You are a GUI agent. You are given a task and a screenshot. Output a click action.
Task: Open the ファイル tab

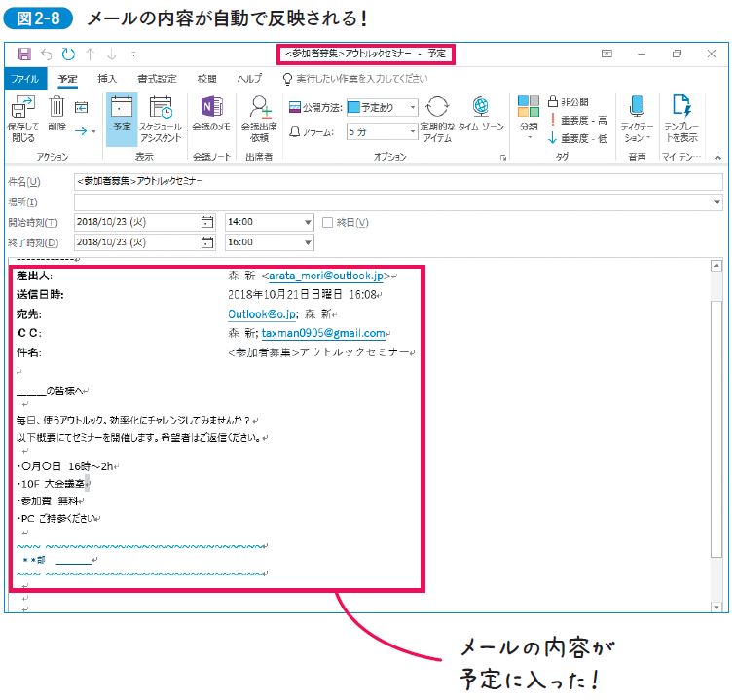point(25,79)
